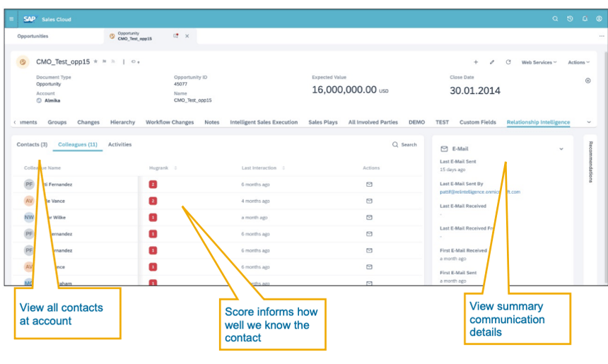Open the hamburger navigation menu
This screenshot has height=364, width=608.
11,19
